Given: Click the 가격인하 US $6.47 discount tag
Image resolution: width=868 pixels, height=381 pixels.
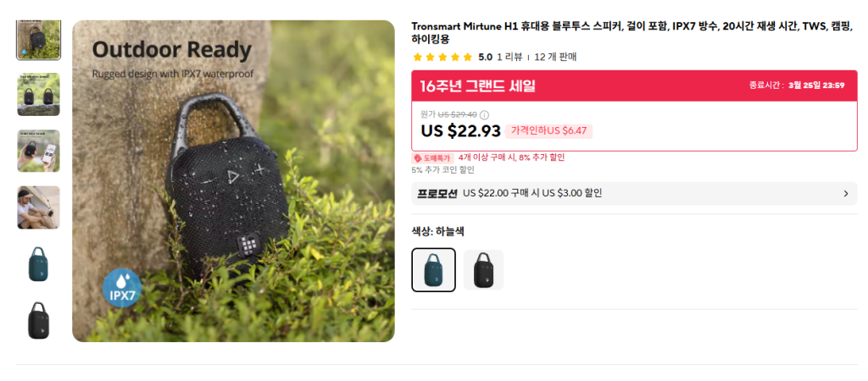Looking at the screenshot, I should (548, 131).
